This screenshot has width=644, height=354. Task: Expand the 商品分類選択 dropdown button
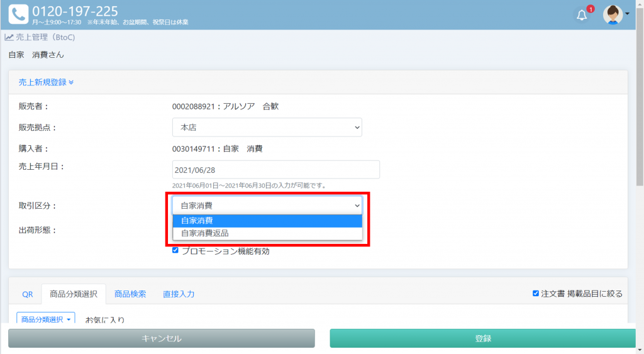point(46,319)
